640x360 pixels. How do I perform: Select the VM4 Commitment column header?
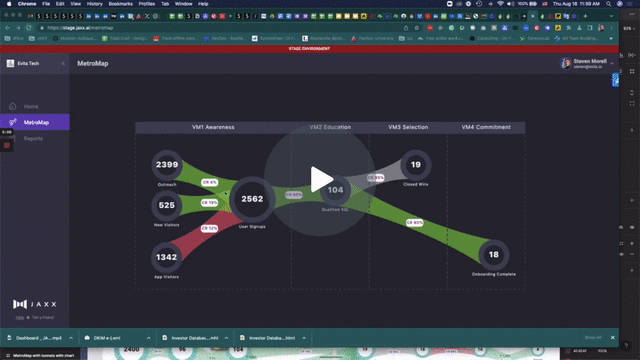coord(486,127)
